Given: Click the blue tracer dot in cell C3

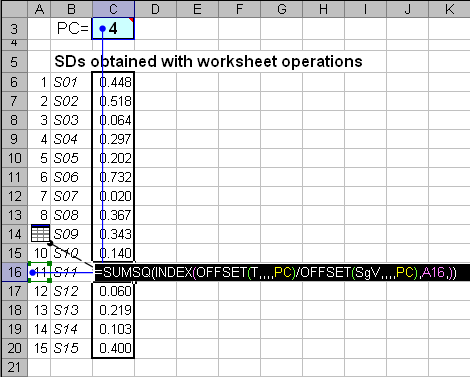Looking at the screenshot, I should click(103, 29).
